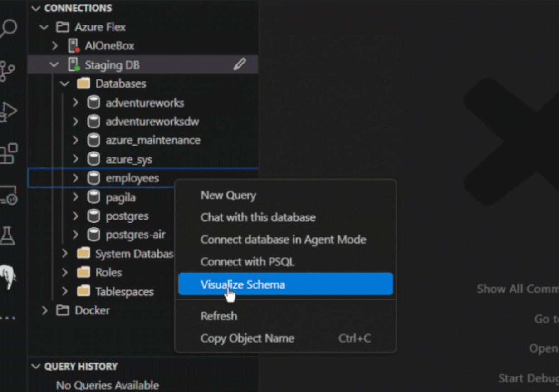Click the azure_maintenance database cylinder icon
Viewport: 559px width, 392px height.
(93, 140)
